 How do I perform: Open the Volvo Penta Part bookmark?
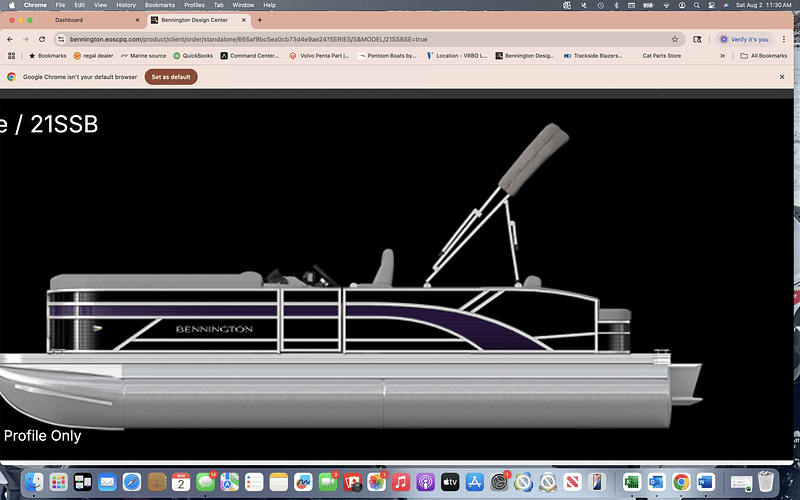319,56
